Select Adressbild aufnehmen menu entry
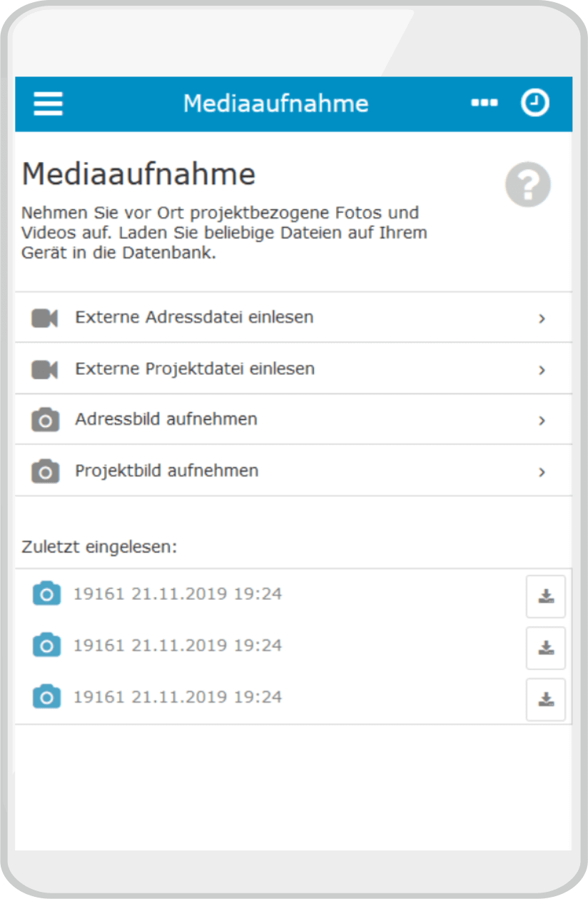The width and height of the screenshot is (588, 899). pos(293,419)
